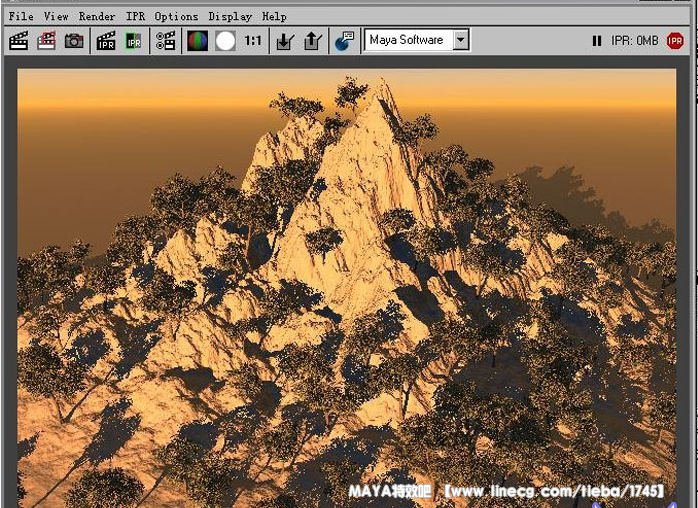The height and width of the screenshot is (508, 698).
Task: Open the Render menu
Action: coord(97,16)
